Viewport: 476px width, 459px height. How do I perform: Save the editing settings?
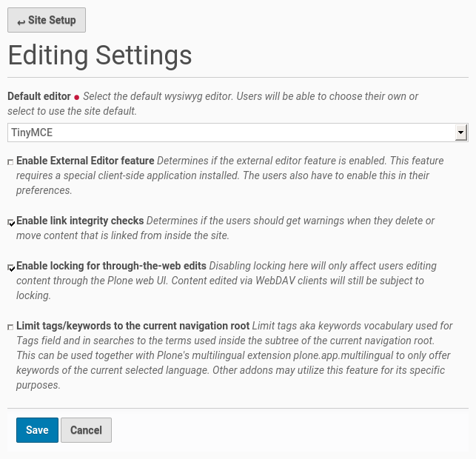pos(37,430)
